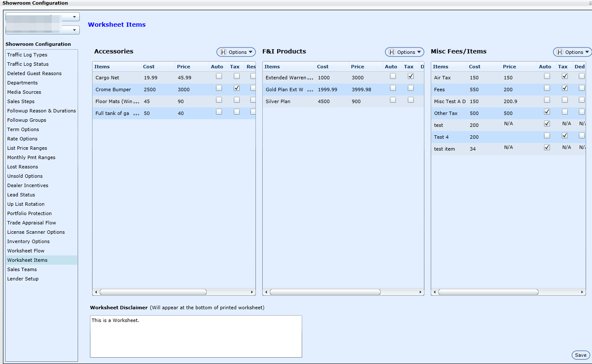This screenshot has height=364, width=592.
Task: Click the ellipsis beside Full tank of gas
Action: click(x=136, y=114)
